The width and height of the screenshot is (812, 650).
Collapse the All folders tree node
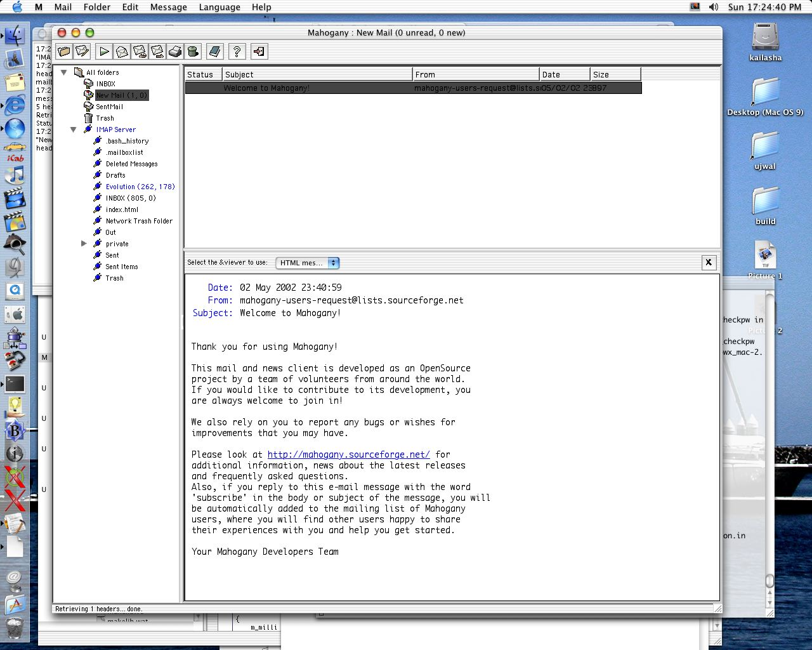(x=64, y=72)
